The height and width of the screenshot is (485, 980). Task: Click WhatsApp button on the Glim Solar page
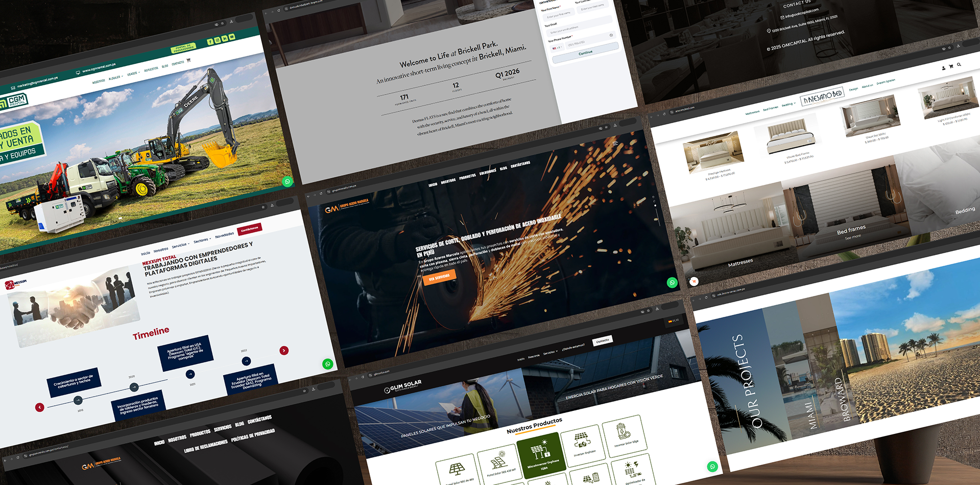[712, 466]
